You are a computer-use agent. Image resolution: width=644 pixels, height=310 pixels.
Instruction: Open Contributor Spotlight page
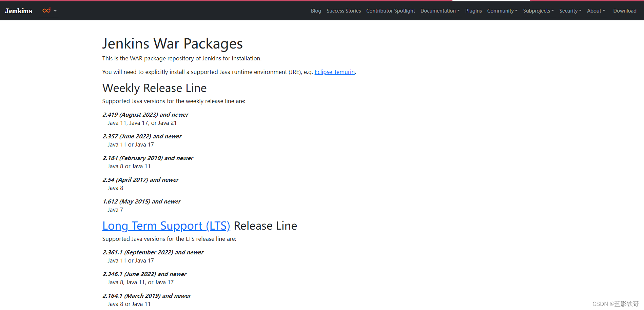[390, 11]
